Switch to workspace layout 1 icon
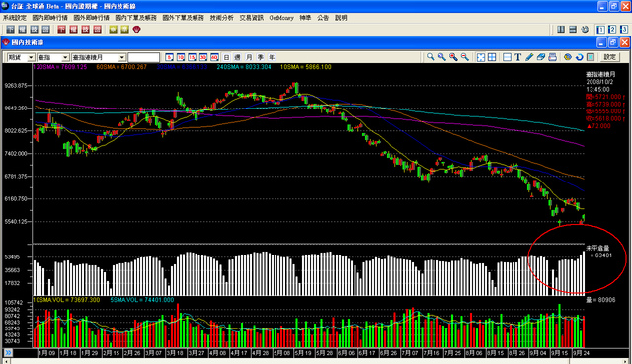632x364 pixels. pyautogui.click(x=600, y=29)
